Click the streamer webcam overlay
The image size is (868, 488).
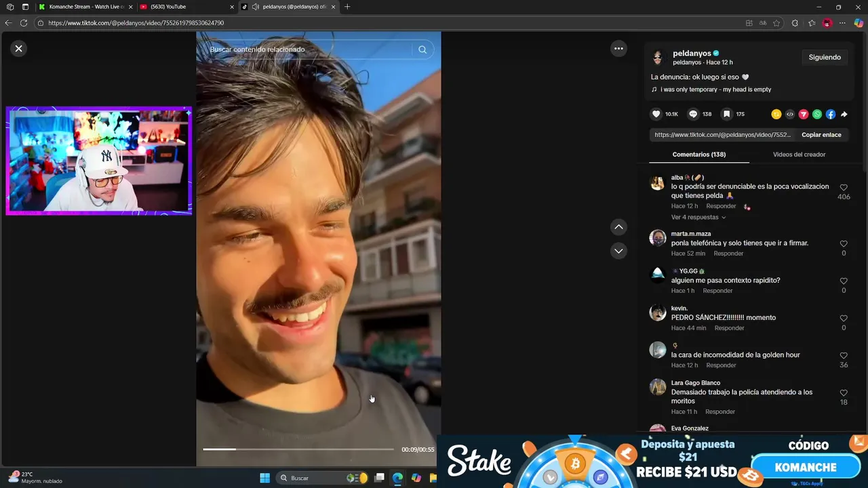tap(99, 161)
